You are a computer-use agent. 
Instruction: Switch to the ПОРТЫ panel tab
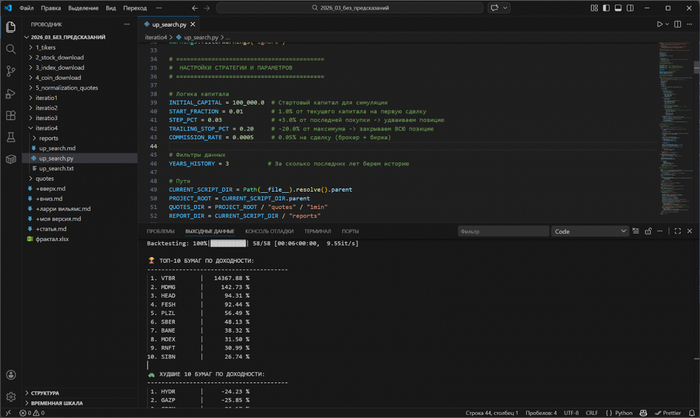point(350,231)
